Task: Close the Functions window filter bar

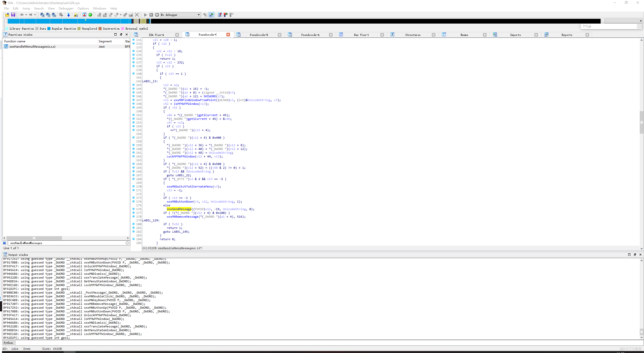Action: tap(4, 243)
